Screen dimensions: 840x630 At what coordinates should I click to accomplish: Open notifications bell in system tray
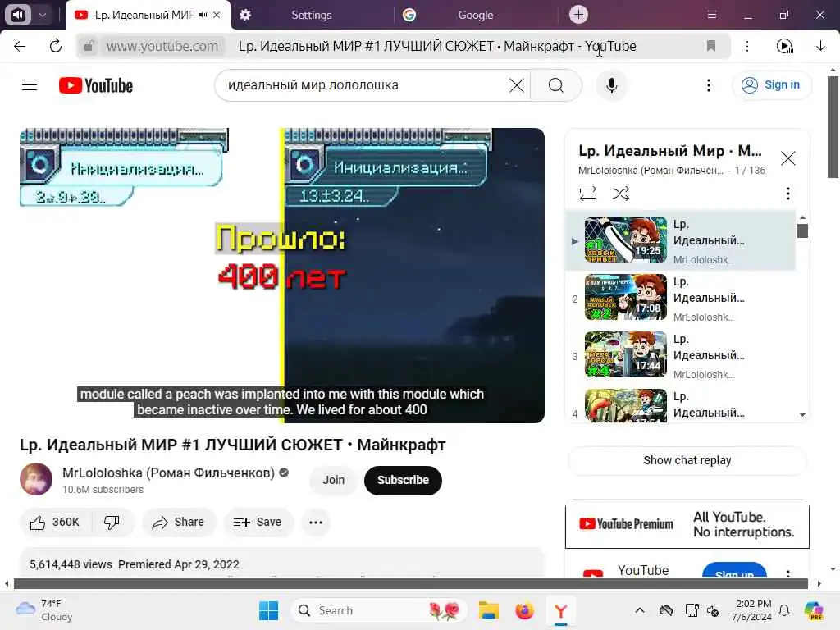[784, 610]
